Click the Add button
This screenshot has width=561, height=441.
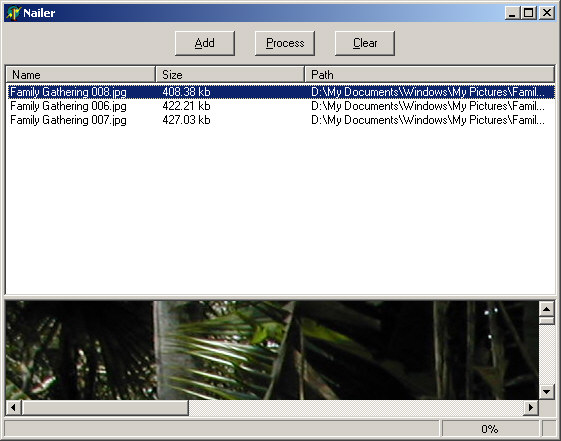pos(205,43)
